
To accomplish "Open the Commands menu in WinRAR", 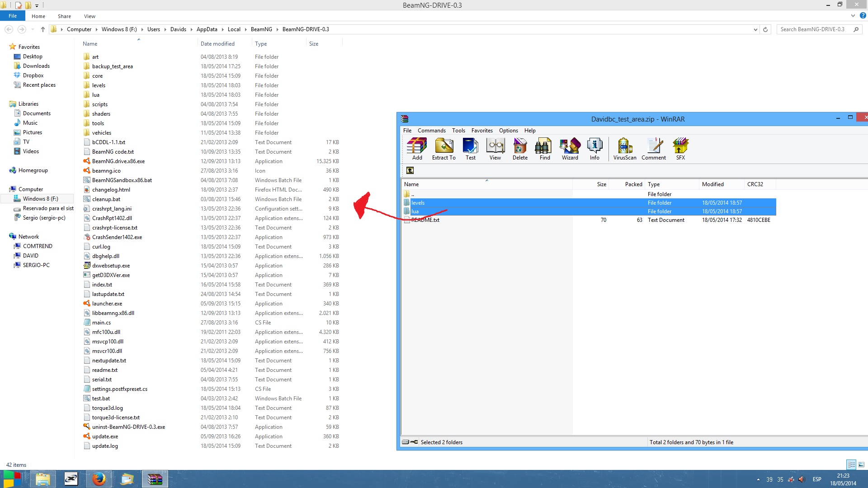I will click(x=431, y=131).
